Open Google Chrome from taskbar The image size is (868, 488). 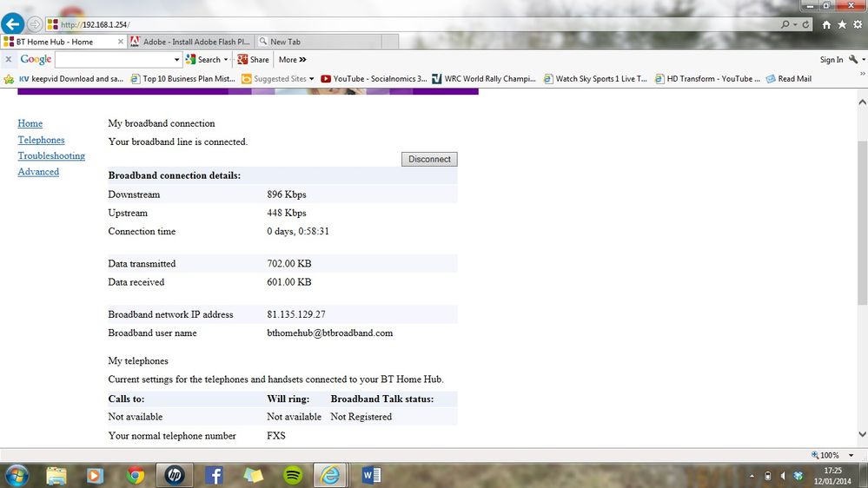pyautogui.click(x=135, y=475)
